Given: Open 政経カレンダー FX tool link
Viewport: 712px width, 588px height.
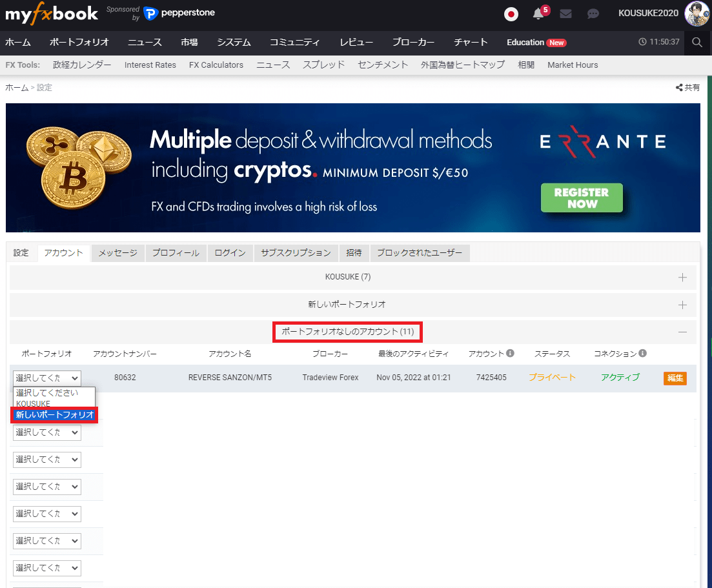Looking at the screenshot, I should coord(82,65).
